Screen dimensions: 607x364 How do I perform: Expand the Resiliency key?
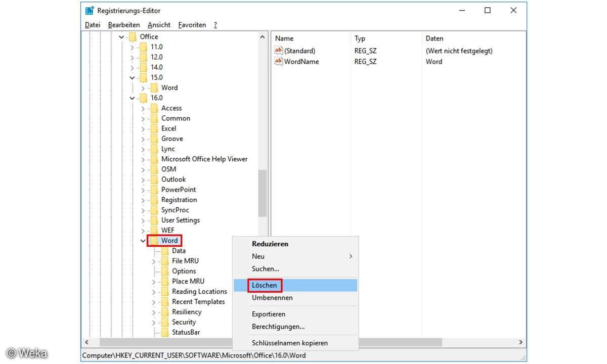tap(154, 312)
